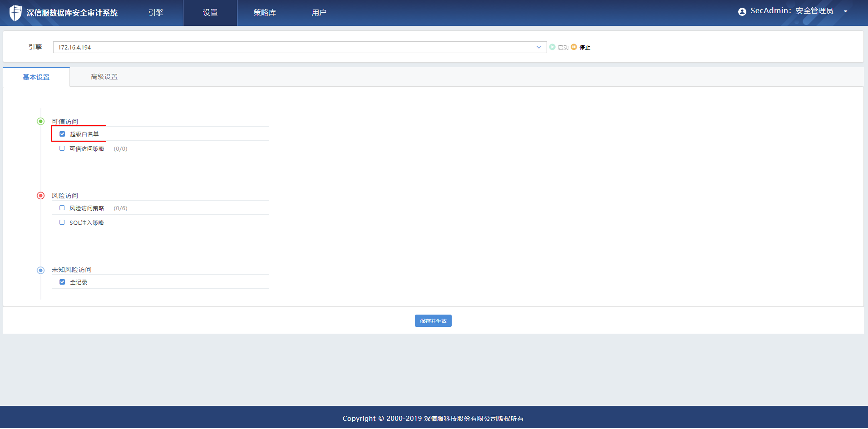Expand the engine selection dropdown arrow
Image resolution: width=868 pixels, height=429 pixels.
[539, 47]
